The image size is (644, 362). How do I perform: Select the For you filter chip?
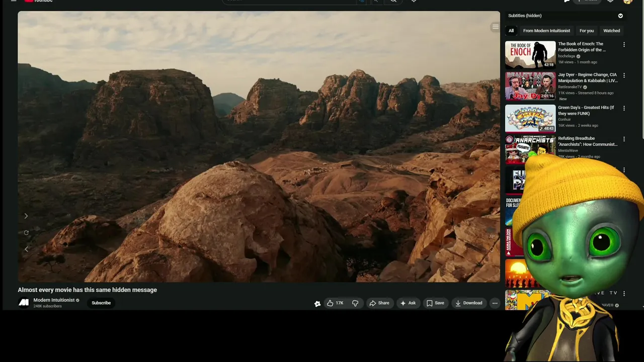click(587, 31)
